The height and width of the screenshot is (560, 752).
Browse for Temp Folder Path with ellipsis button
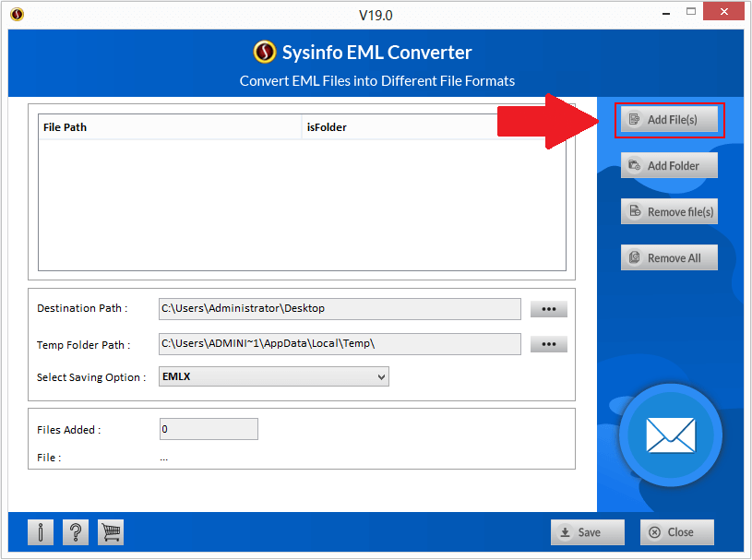(x=549, y=344)
